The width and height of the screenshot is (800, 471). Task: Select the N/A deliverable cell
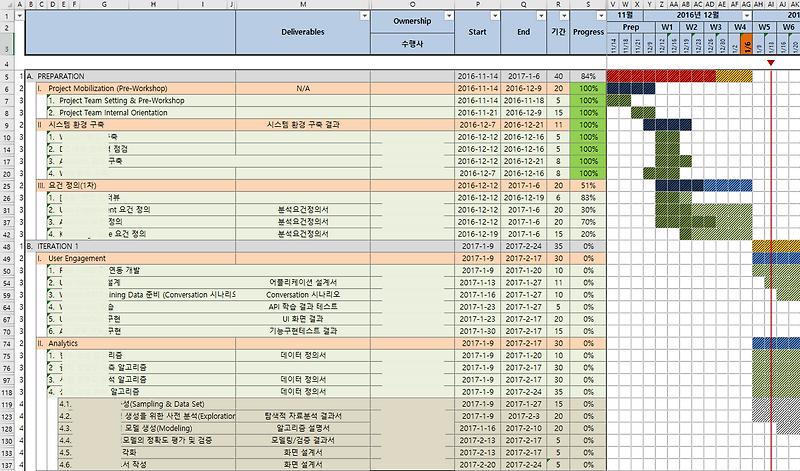click(x=303, y=88)
